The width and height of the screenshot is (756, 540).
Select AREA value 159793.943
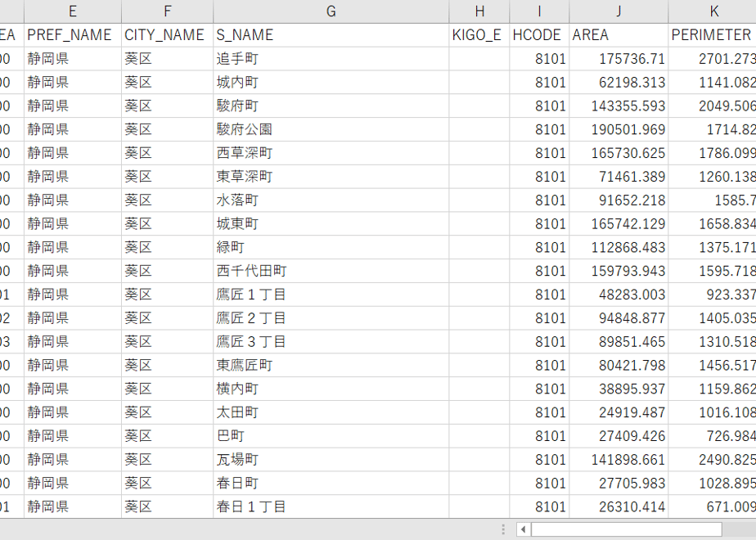619,271
